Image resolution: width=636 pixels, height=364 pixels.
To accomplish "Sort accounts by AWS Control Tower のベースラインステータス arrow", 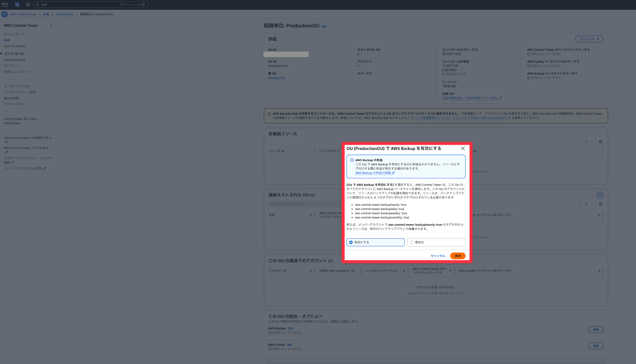I will (x=450, y=271).
